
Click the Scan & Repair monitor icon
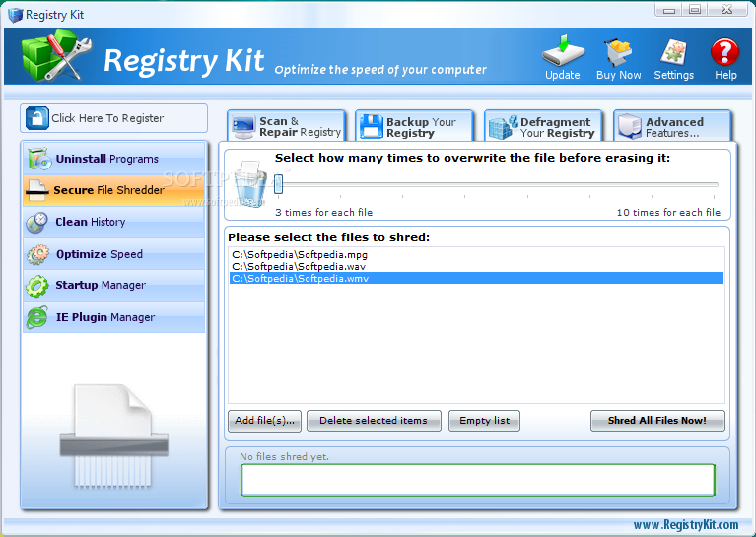(243, 127)
